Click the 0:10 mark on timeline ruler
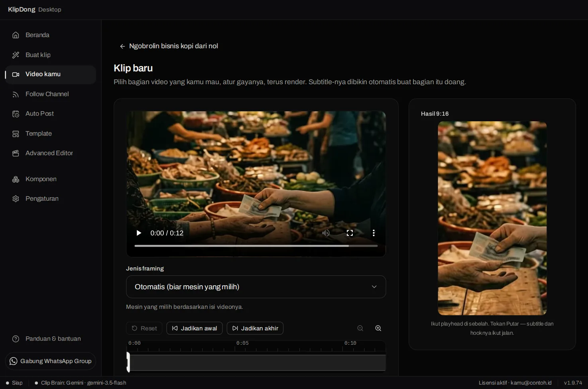This screenshot has height=389, width=588. (350, 343)
